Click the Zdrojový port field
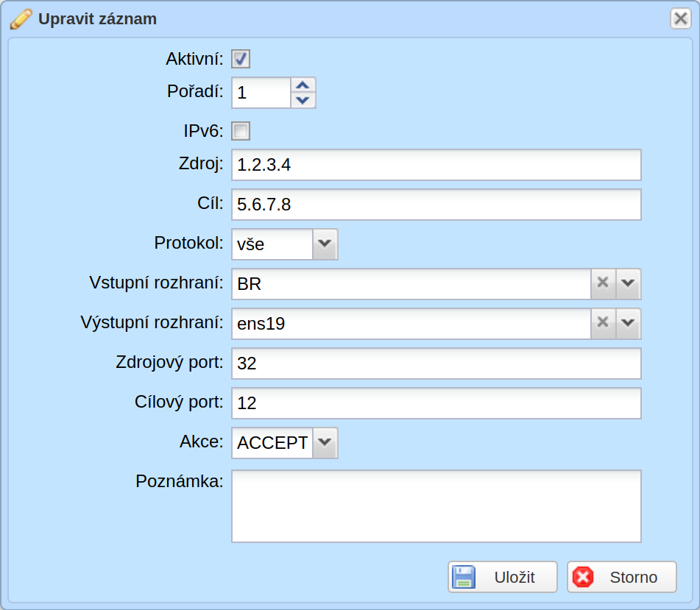The height and width of the screenshot is (610, 700). (x=436, y=363)
